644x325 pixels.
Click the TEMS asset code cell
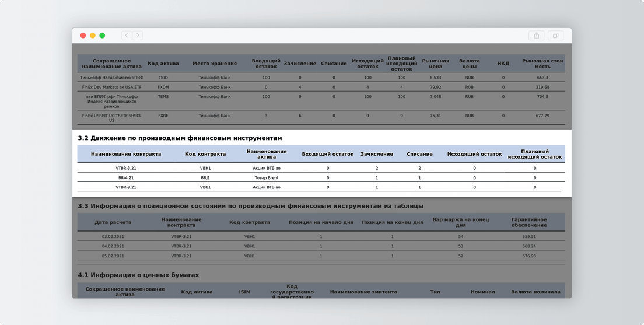pos(163,96)
